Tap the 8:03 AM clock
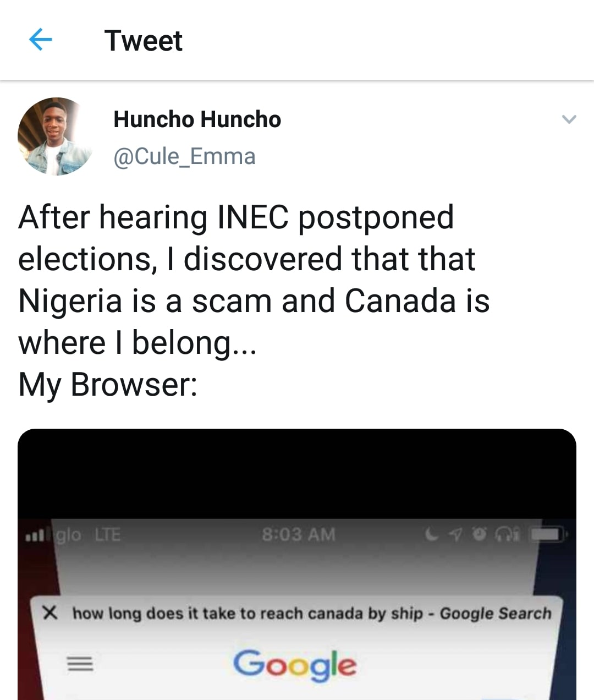Screen dimensions: 594x700 click(298, 534)
